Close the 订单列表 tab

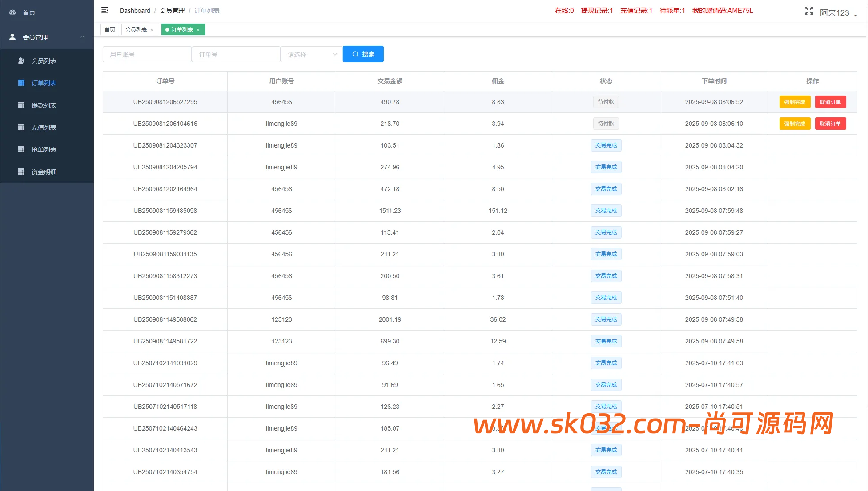click(x=198, y=29)
